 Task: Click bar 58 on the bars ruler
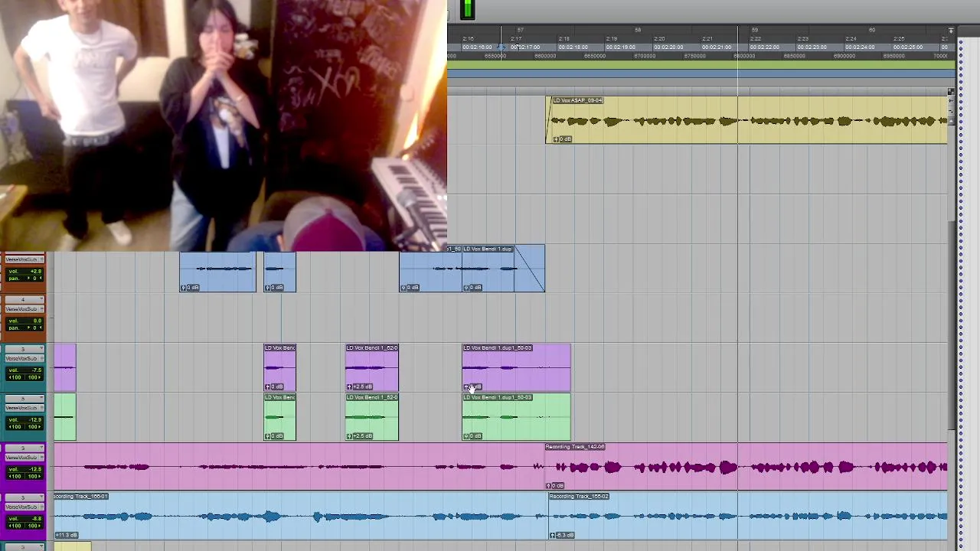638,31
